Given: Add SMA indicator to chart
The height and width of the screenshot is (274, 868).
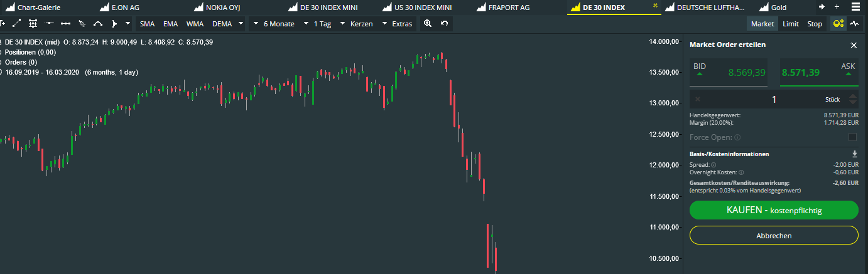Looking at the screenshot, I should pyautogui.click(x=147, y=24).
